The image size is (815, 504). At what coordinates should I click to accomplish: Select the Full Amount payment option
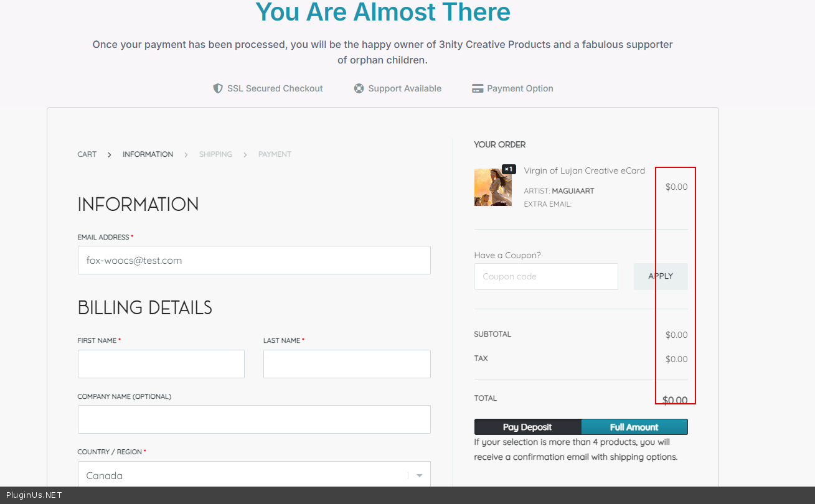[634, 427]
